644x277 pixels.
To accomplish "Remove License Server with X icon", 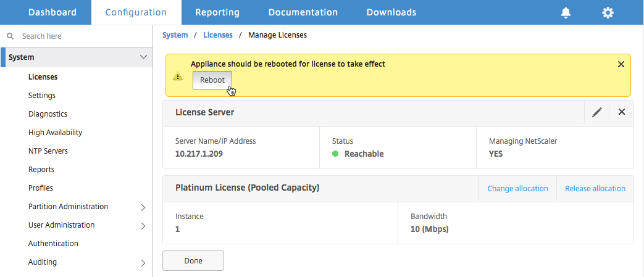I will click(x=621, y=112).
